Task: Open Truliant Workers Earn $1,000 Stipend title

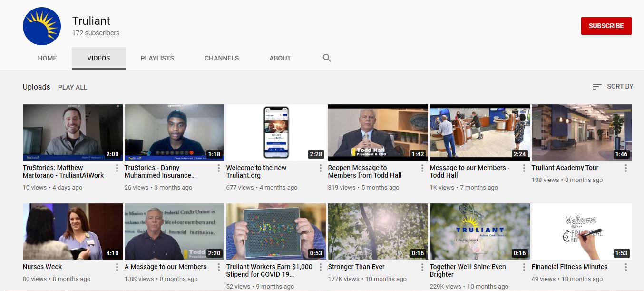Action: [269, 271]
